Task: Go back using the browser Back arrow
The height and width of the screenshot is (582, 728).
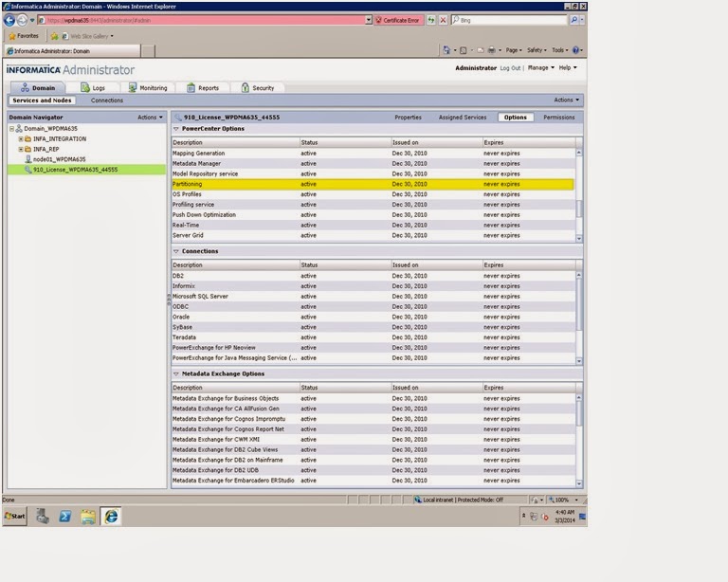Action: click(x=9, y=20)
